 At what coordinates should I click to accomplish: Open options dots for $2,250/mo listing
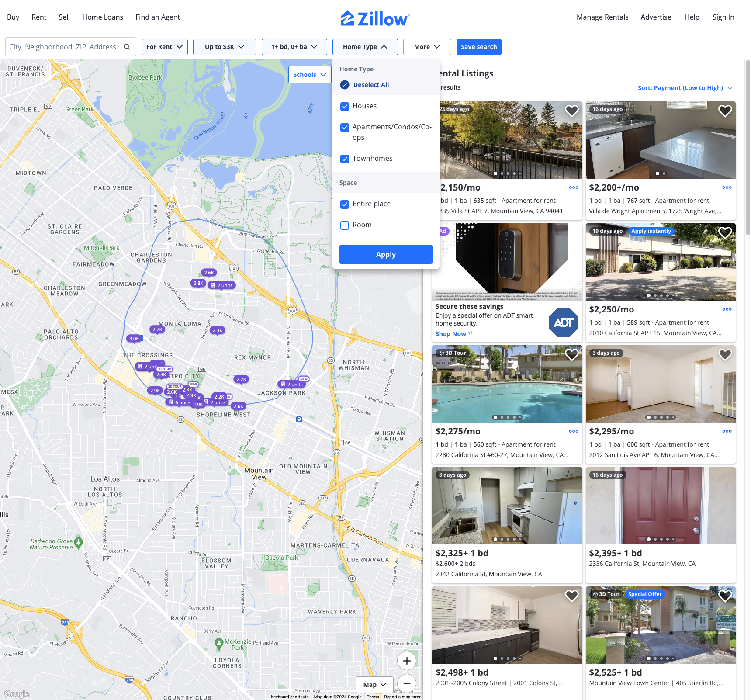click(727, 309)
